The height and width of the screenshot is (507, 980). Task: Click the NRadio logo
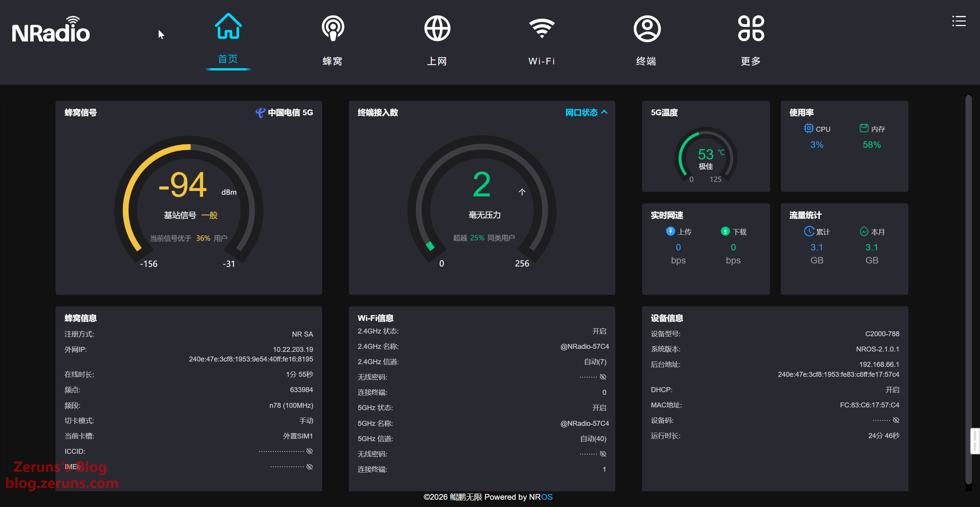pyautogui.click(x=51, y=31)
